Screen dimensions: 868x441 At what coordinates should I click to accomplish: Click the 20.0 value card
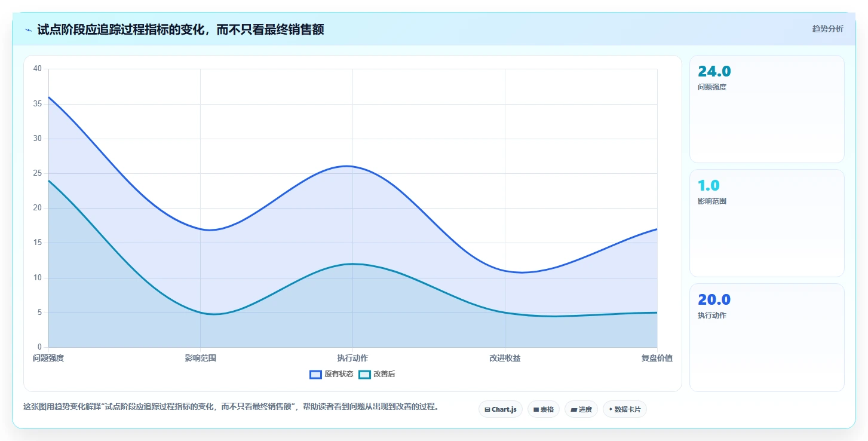click(x=767, y=337)
